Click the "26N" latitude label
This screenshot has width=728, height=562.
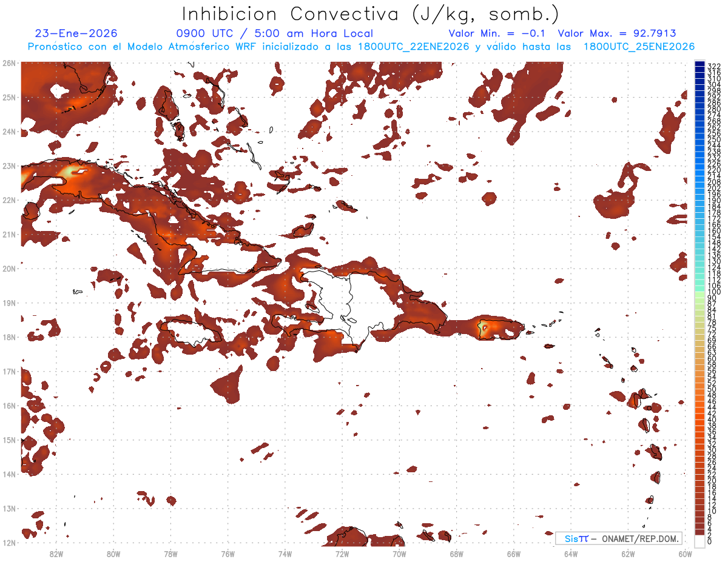point(8,63)
